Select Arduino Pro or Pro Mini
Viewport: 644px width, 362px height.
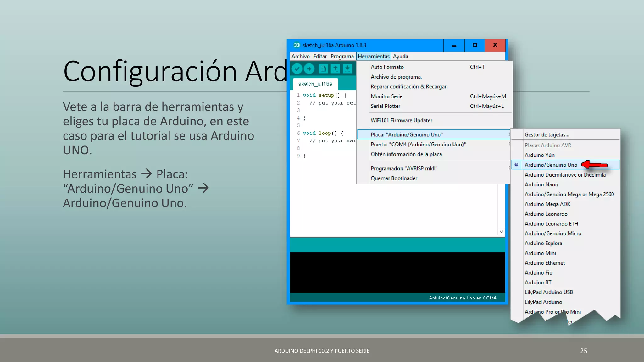click(553, 312)
